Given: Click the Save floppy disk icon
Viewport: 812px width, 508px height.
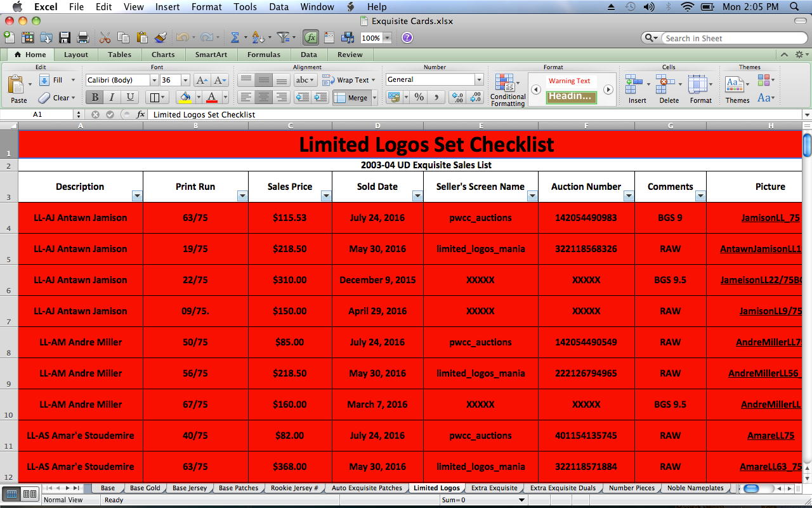Looking at the screenshot, I should pos(65,38).
